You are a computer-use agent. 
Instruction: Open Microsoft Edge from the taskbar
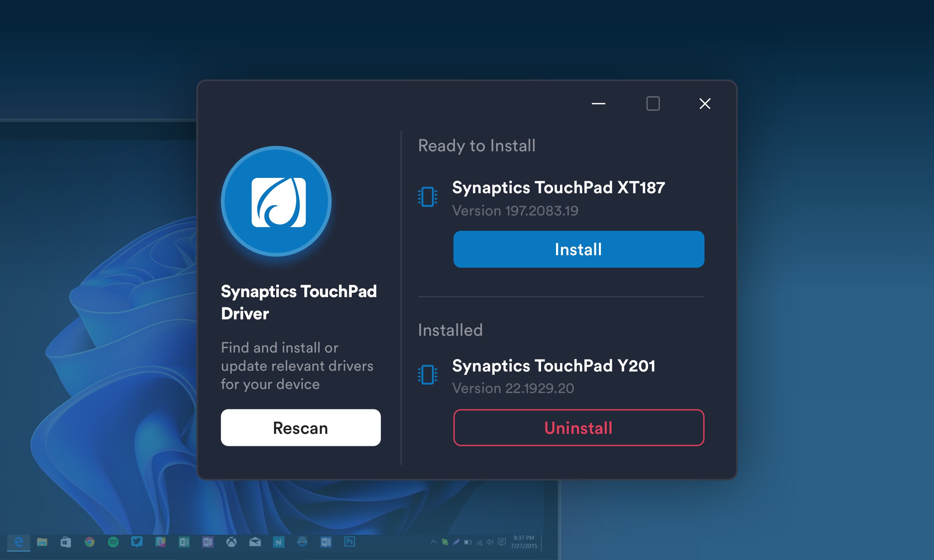pyautogui.click(x=19, y=542)
